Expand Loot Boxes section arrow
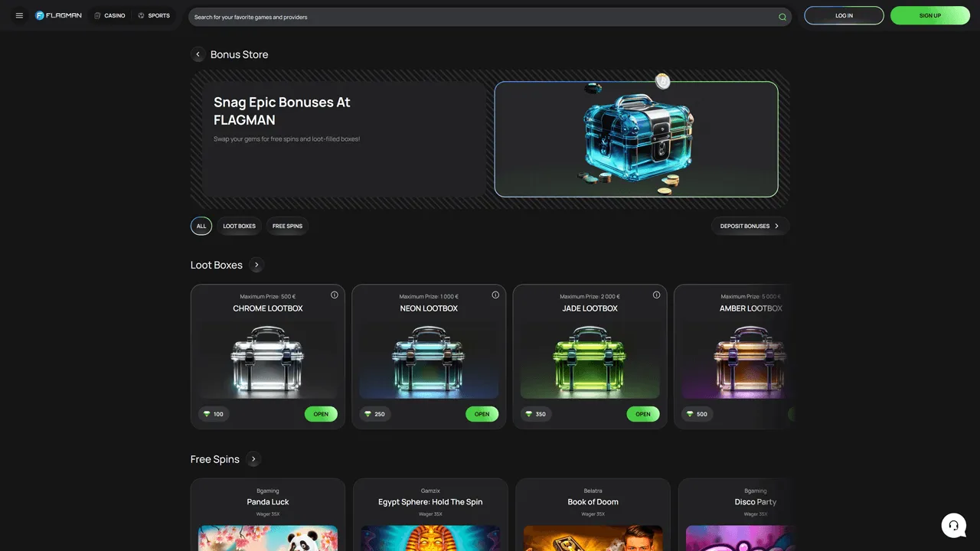 (256, 265)
